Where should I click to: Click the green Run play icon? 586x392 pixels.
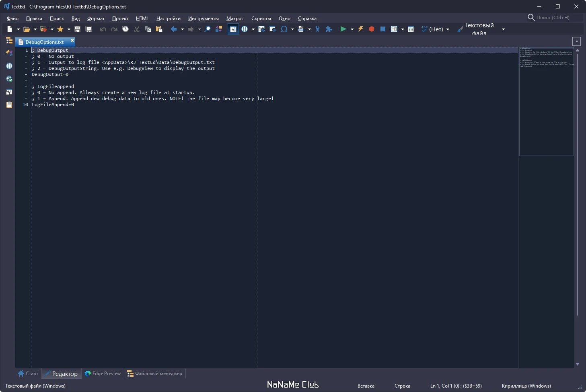[343, 29]
